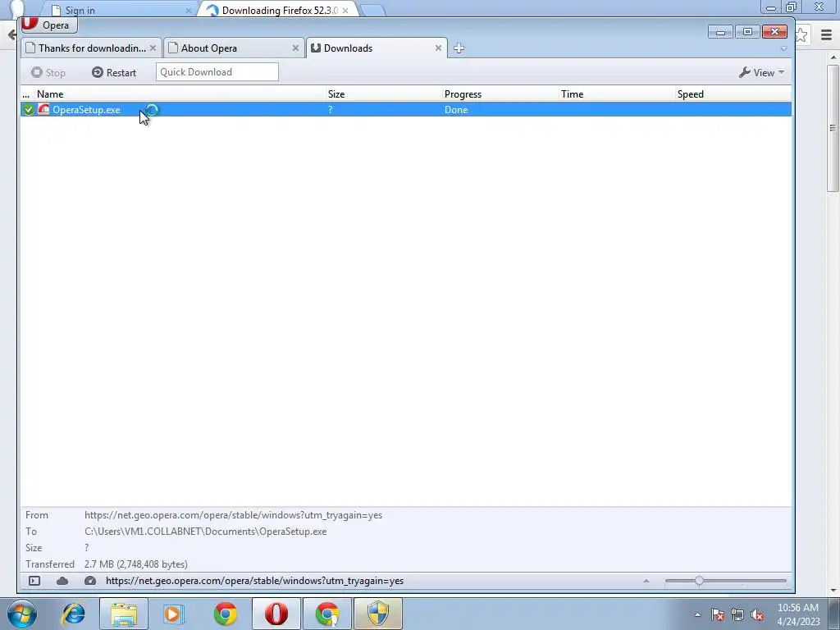Click the Show desktop button
The width and height of the screenshot is (840, 630).
tap(833, 614)
